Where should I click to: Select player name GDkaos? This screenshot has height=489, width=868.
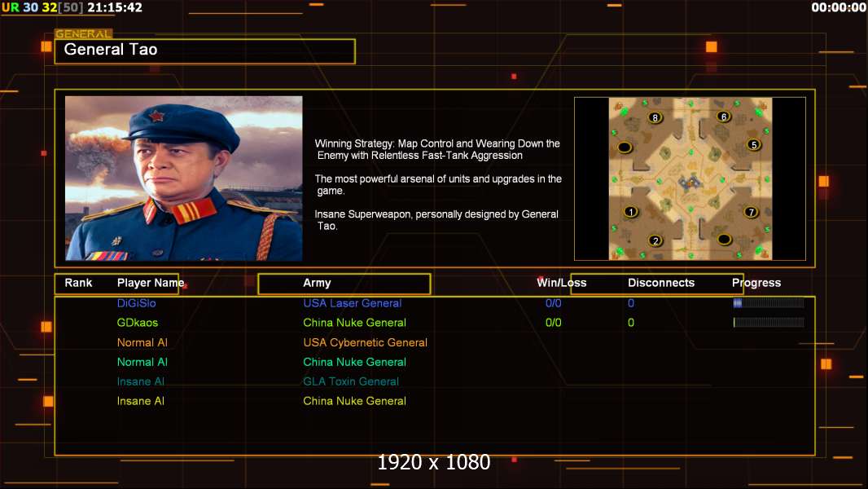click(x=138, y=322)
